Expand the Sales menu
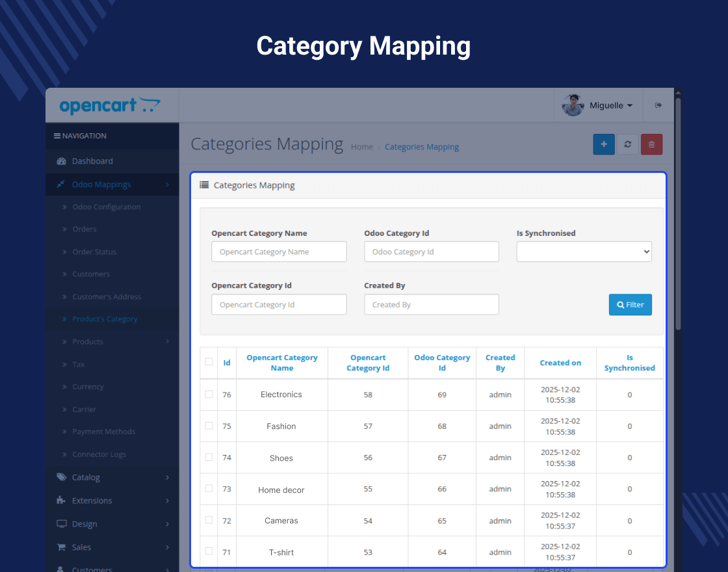The height and width of the screenshot is (572, 728). (x=112, y=547)
